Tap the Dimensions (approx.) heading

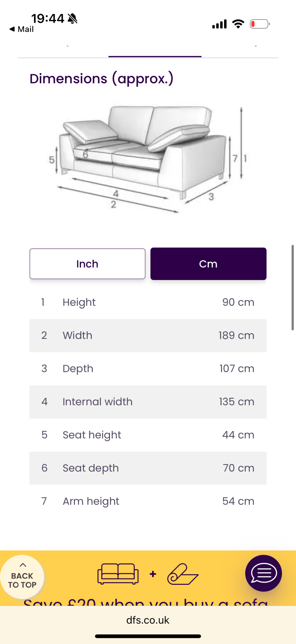pos(102,78)
